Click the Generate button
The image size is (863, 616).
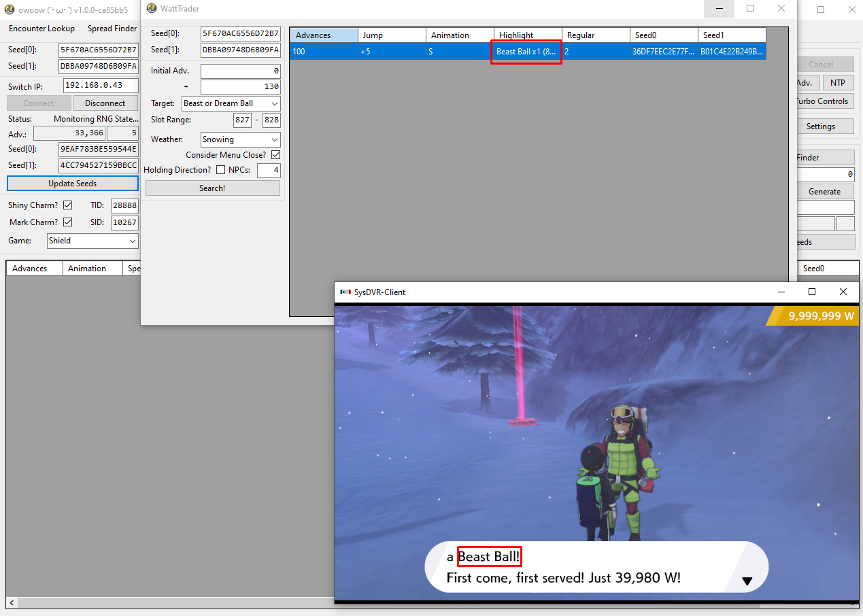[824, 192]
